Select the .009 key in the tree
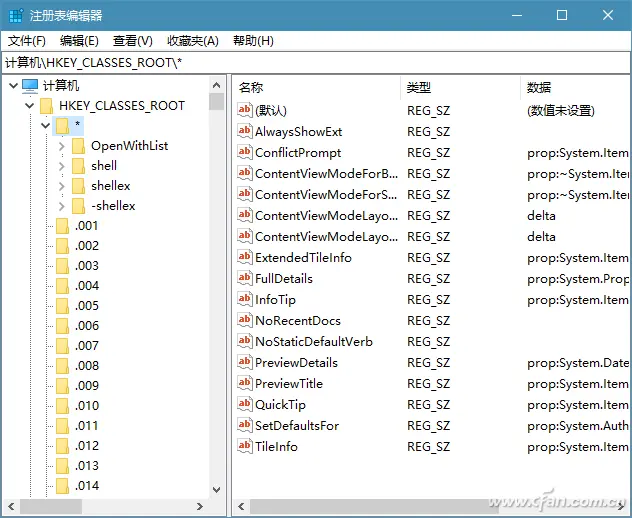632x518 pixels. coord(87,385)
